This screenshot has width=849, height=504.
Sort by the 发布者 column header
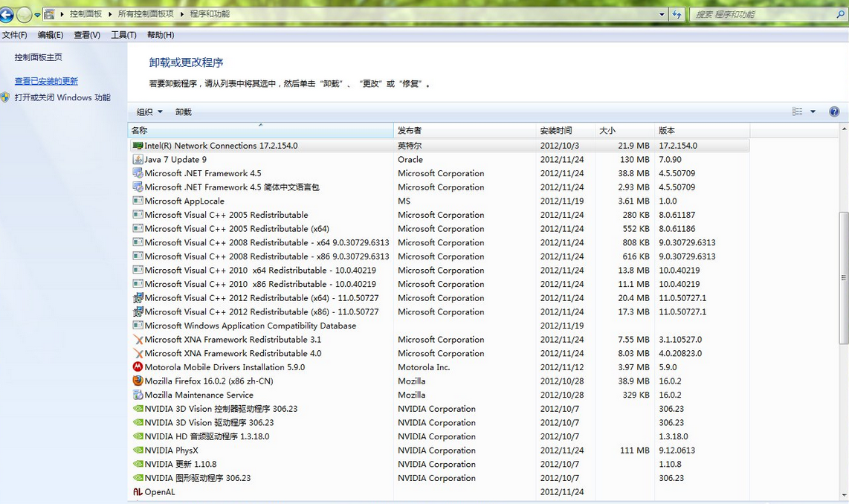(x=465, y=131)
